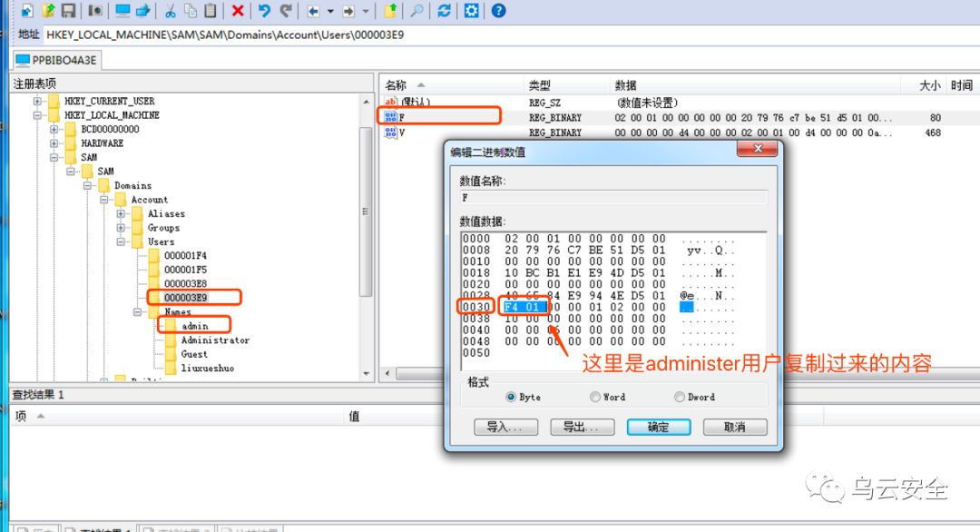Expand the BCD00000000 tree node
980x532 pixels.
click(54, 129)
